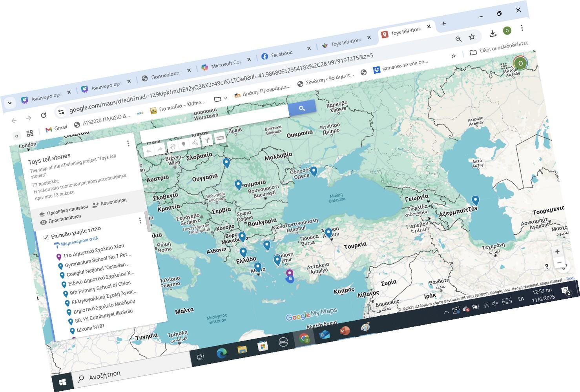Select the blue marker at Ankara

pos(328,233)
